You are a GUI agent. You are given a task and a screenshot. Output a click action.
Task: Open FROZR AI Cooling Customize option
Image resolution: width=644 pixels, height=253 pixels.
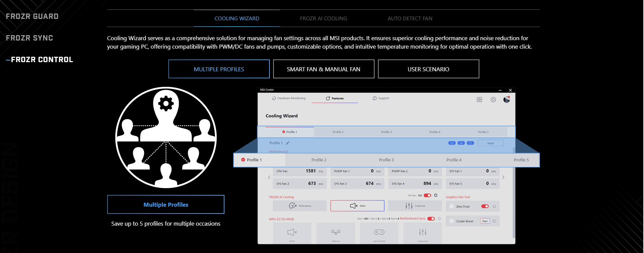click(x=415, y=206)
